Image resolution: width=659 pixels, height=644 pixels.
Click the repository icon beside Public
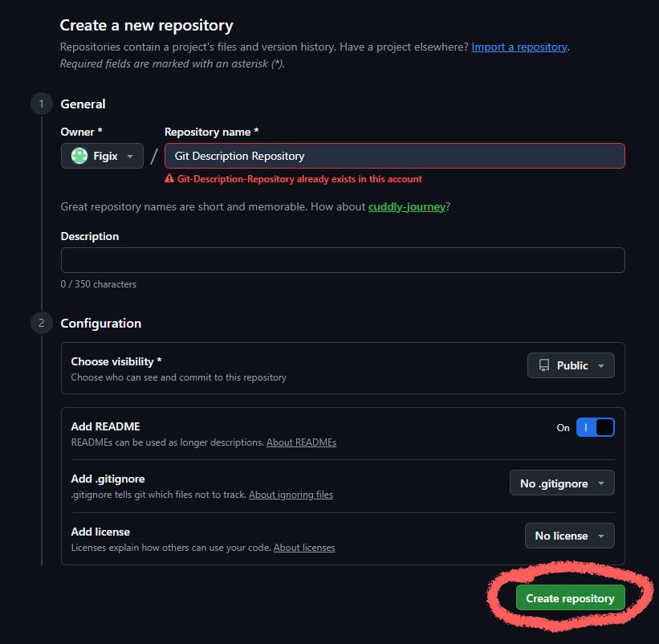point(543,365)
